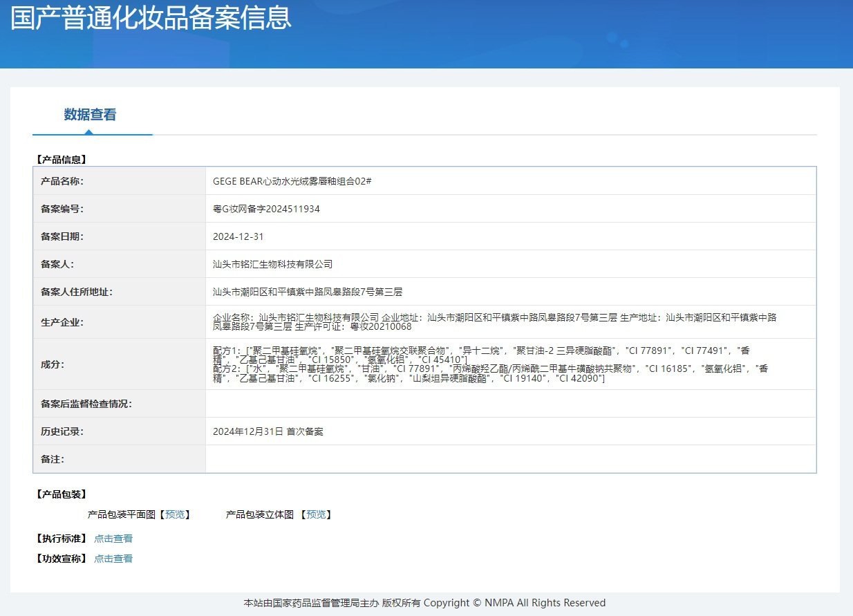Click the filing date 2024-12-31
Image resolution: width=853 pixels, height=616 pixels.
pyautogui.click(x=238, y=236)
